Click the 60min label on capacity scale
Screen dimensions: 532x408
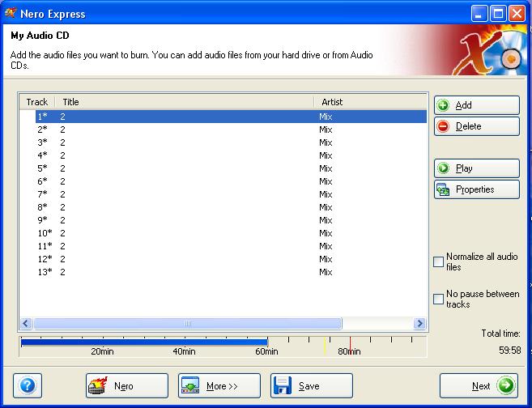pos(266,351)
